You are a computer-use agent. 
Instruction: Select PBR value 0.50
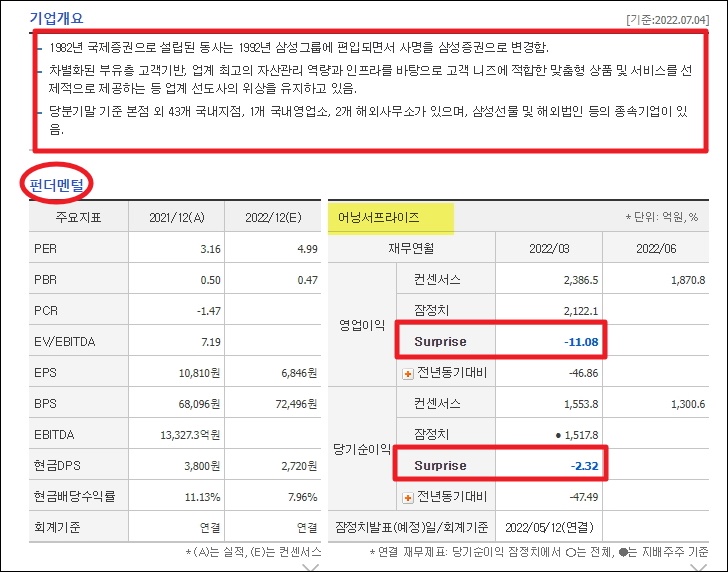[x=210, y=280]
